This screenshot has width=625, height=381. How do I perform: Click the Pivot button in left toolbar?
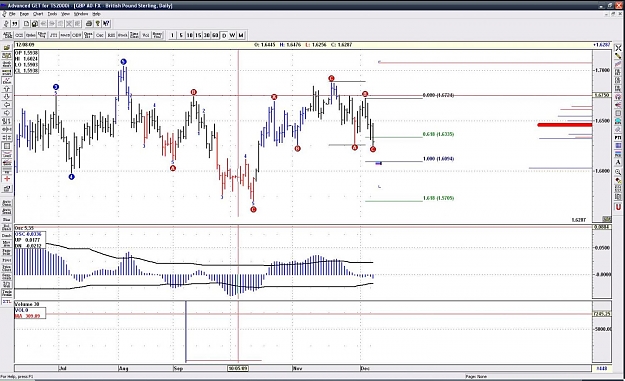point(7,260)
